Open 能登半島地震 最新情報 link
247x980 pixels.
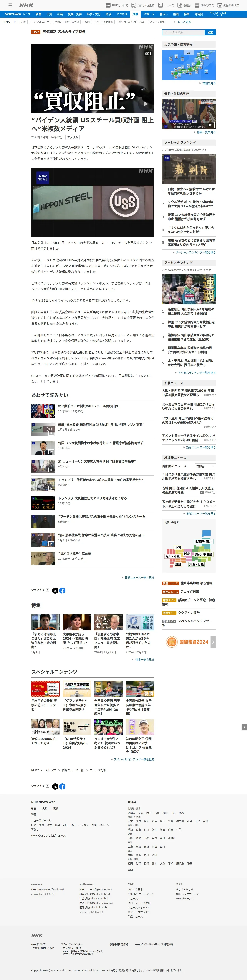pyautogui.click(x=187, y=583)
